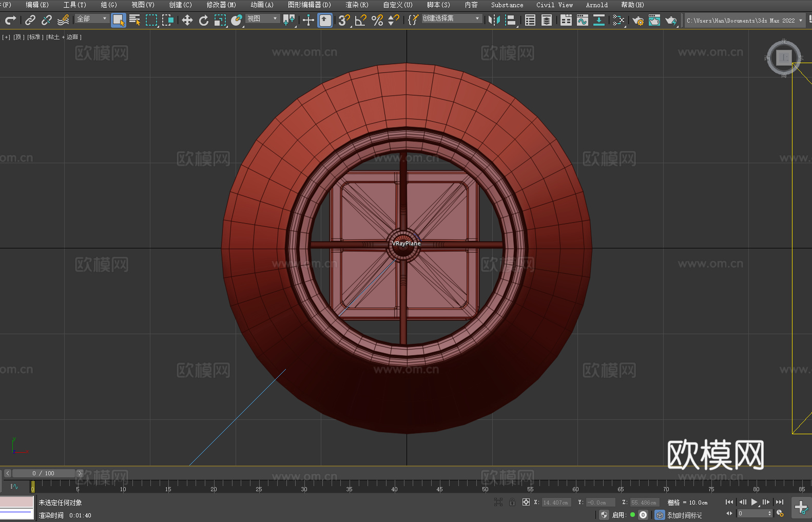The height and width of the screenshot is (522, 812).
Task: Expand the 视图 reference coordinate dropdown
Action: [x=262, y=18]
